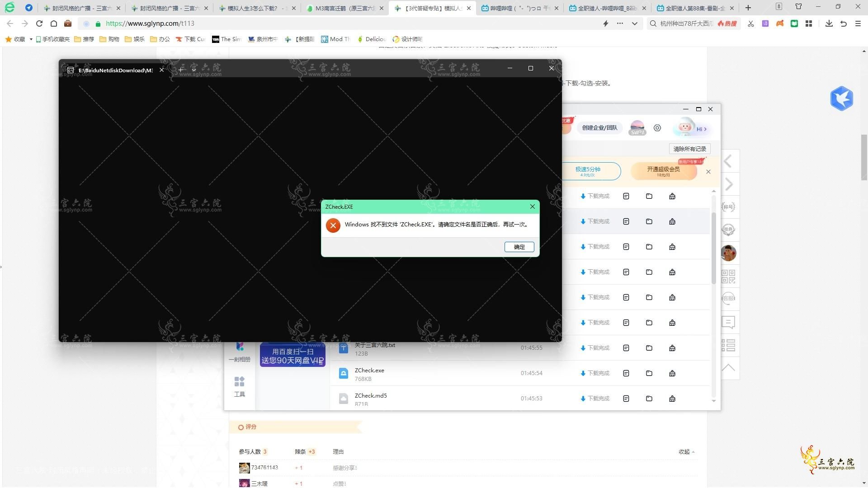The image size is (868, 488).
Task: Open the purple translate extension icon
Action: point(765,23)
